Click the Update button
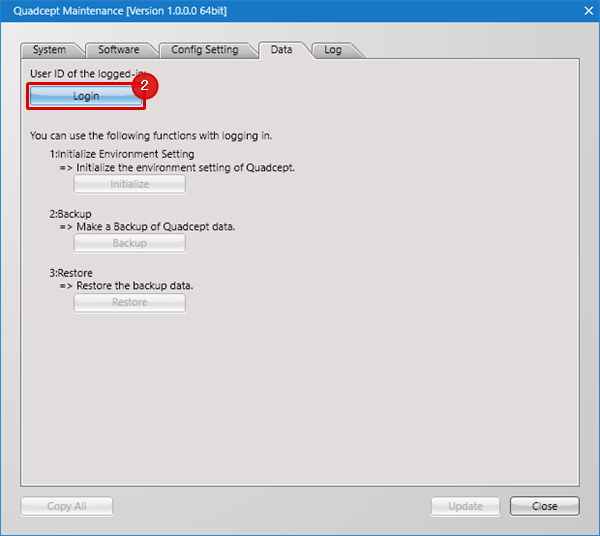600x536 pixels. (x=465, y=506)
